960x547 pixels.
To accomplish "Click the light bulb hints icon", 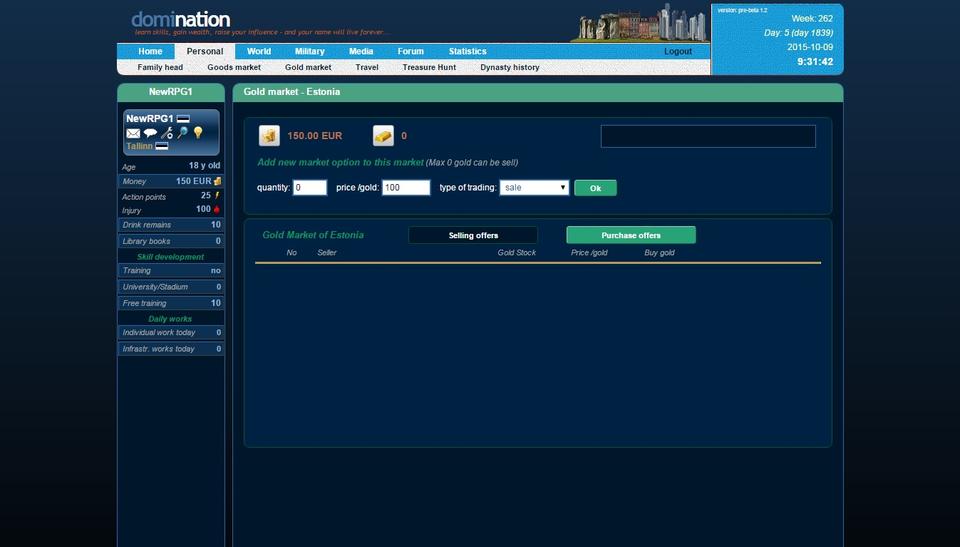I will [198, 133].
